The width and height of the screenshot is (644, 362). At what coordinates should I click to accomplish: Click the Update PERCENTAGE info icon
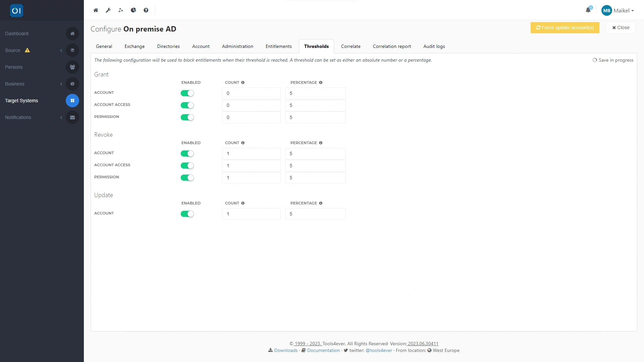pyautogui.click(x=321, y=203)
